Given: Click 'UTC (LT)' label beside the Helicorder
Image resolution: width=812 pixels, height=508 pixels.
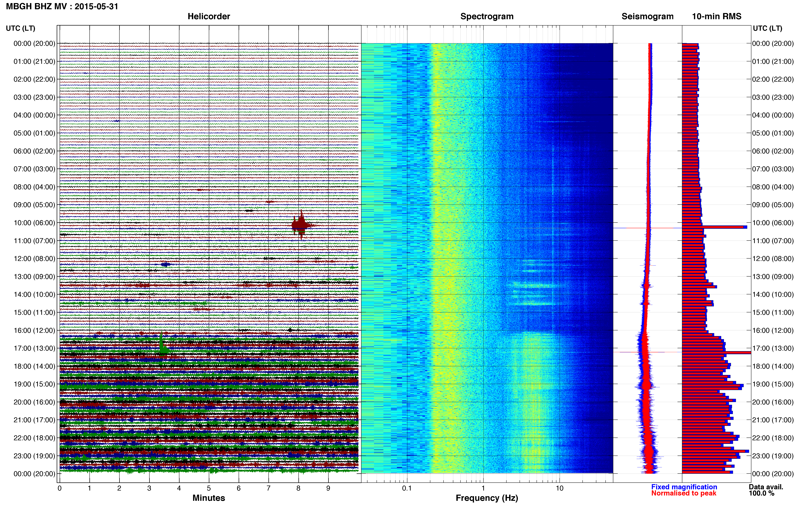Looking at the screenshot, I should [x=21, y=28].
